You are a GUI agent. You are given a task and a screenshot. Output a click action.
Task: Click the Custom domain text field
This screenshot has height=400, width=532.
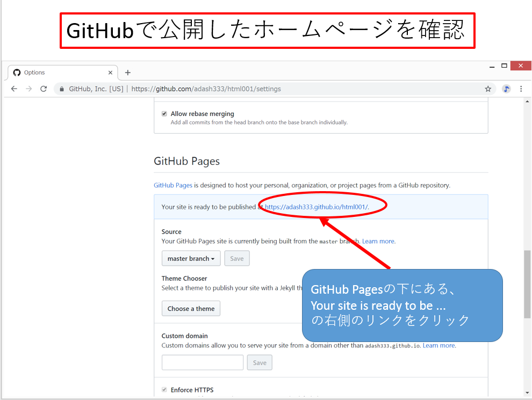(x=203, y=362)
